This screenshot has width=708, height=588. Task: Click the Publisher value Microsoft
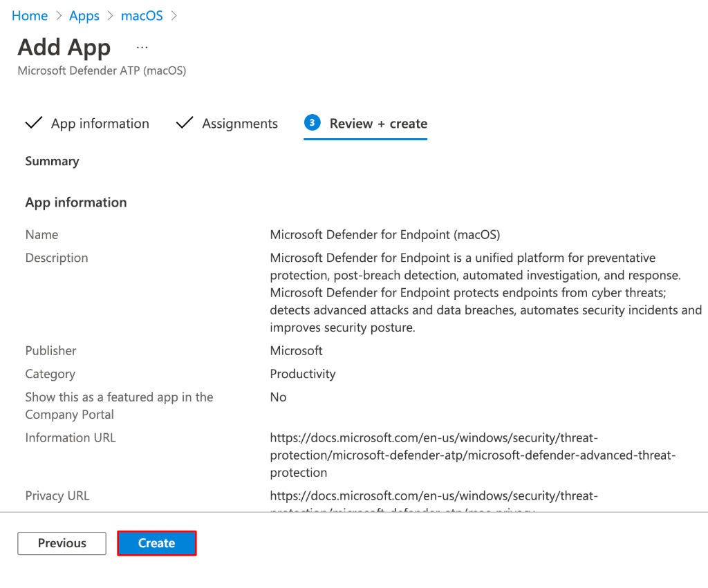click(x=296, y=350)
